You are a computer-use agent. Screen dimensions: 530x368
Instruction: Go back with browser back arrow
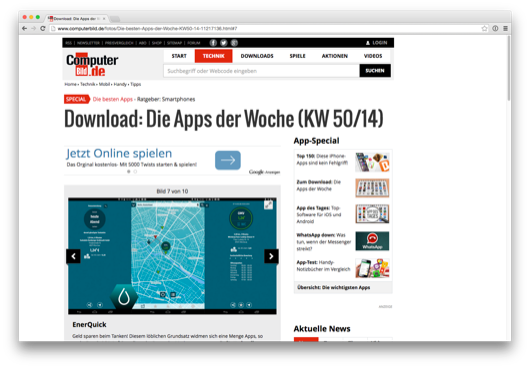(x=24, y=28)
